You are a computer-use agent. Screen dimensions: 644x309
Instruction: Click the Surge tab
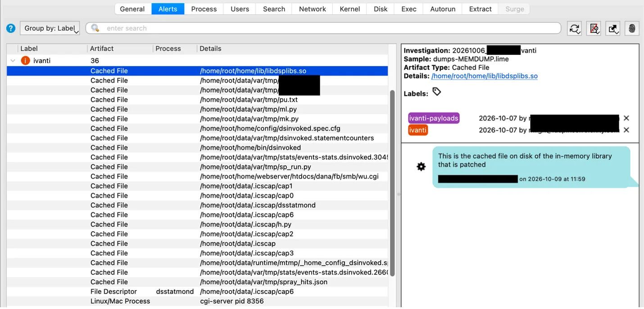pyautogui.click(x=515, y=9)
